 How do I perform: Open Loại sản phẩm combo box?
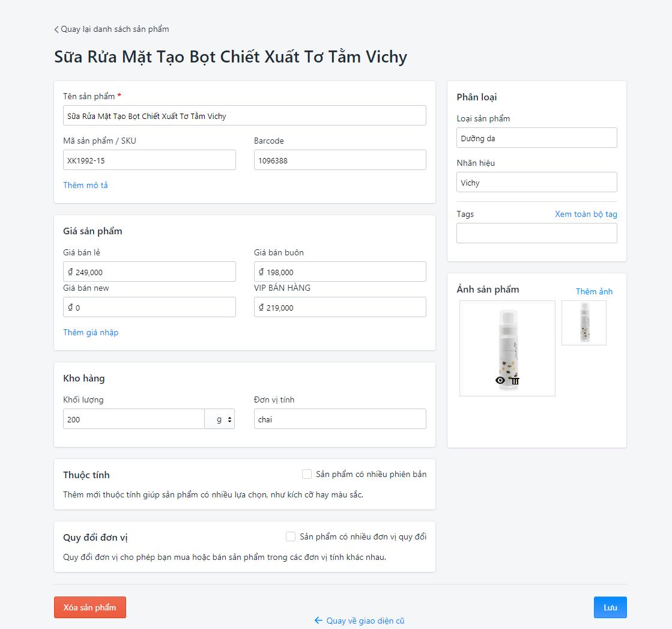click(x=536, y=138)
